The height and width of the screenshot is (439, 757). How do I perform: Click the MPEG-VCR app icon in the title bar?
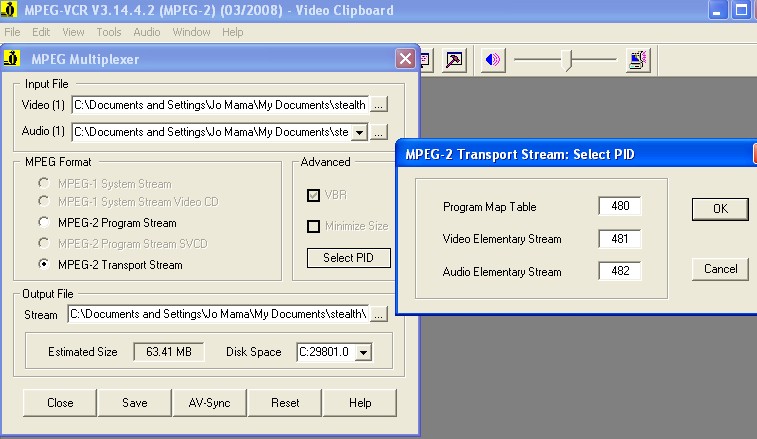(9, 9)
